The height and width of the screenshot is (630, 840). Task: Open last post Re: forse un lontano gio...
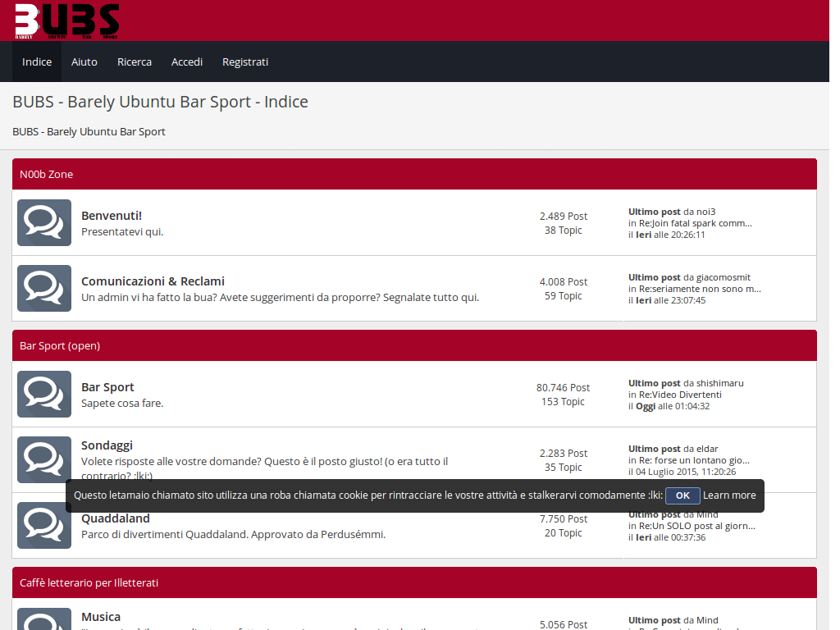(694, 460)
